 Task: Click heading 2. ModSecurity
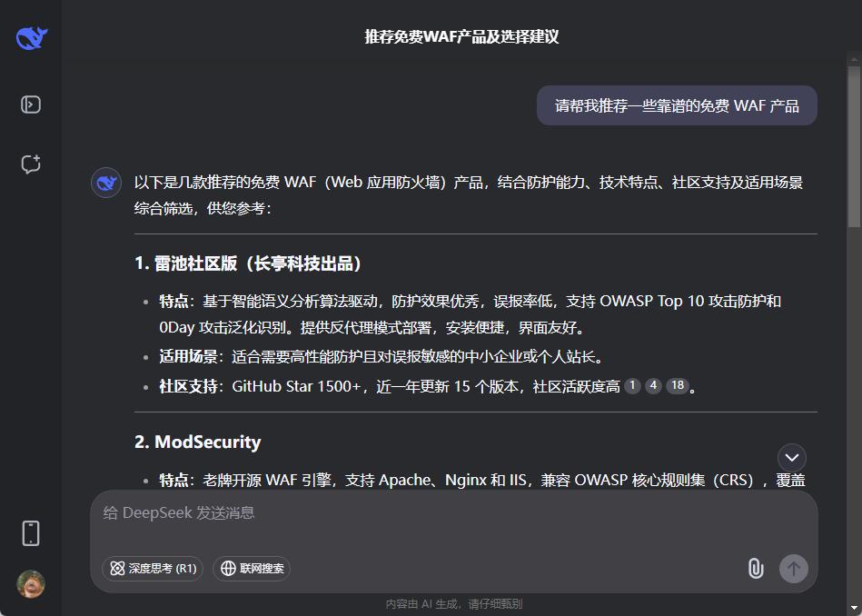click(198, 442)
